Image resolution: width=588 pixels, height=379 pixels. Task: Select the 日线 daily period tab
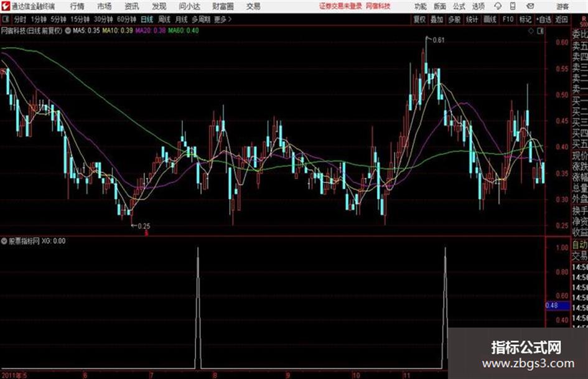(147, 19)
